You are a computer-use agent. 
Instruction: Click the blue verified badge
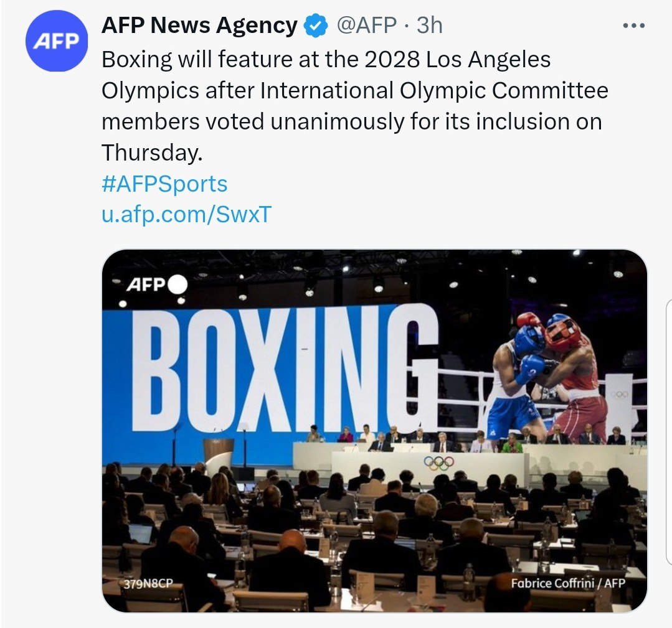[316, 26]
